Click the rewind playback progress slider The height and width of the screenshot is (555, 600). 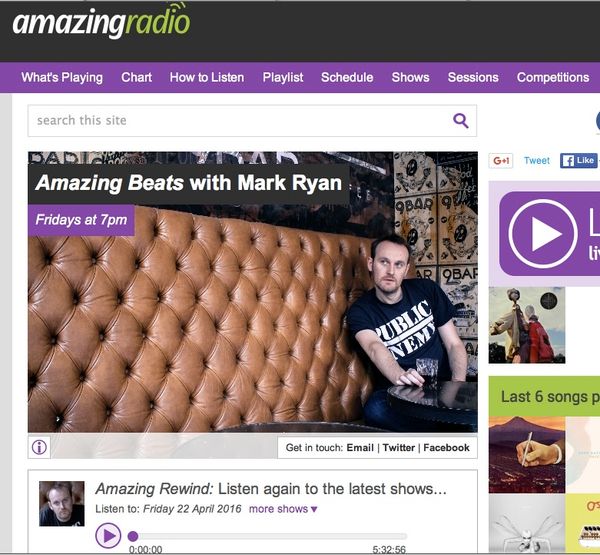(268, 536)
